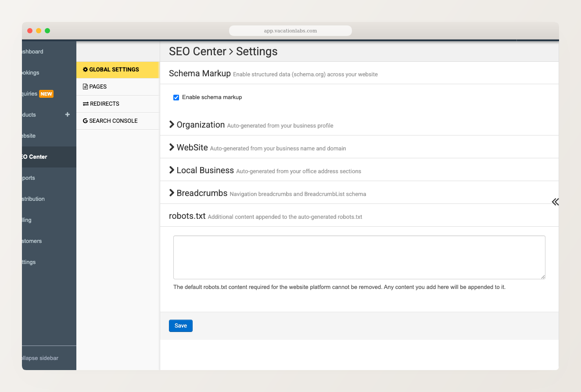Click the app.vacationlabs.com address bar
This screenshot has height=392, width=581.
tap(290, 31)
